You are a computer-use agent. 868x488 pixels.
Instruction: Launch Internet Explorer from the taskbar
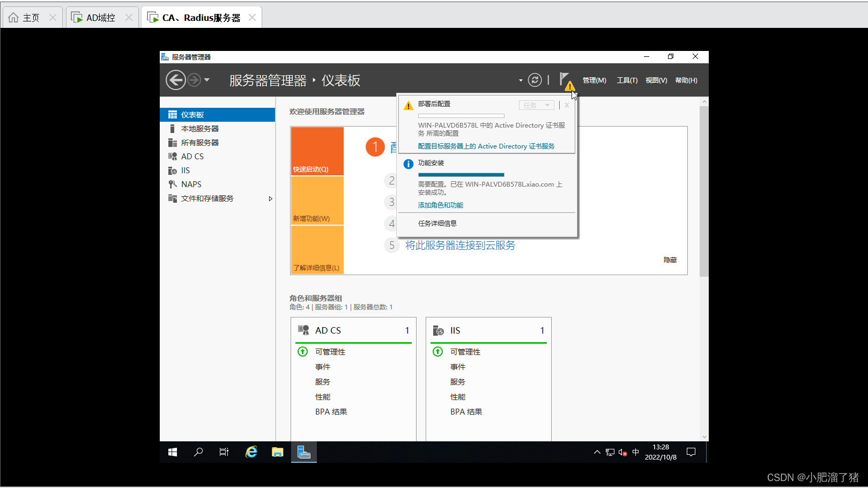251,453
